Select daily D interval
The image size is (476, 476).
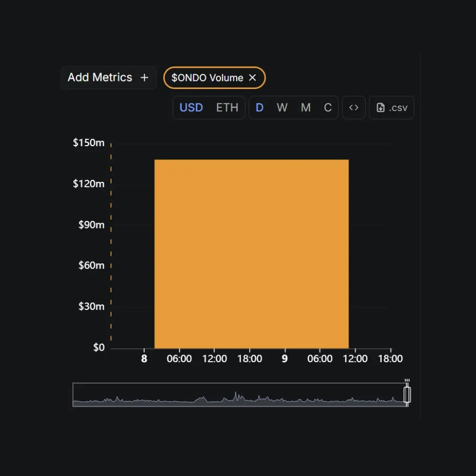pyautogui.click(x=259, y=108)
